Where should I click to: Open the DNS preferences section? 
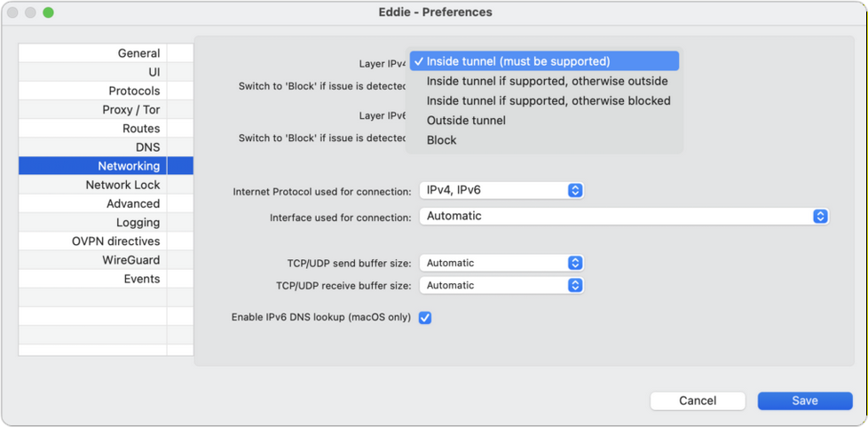click(x=147, y=147)
